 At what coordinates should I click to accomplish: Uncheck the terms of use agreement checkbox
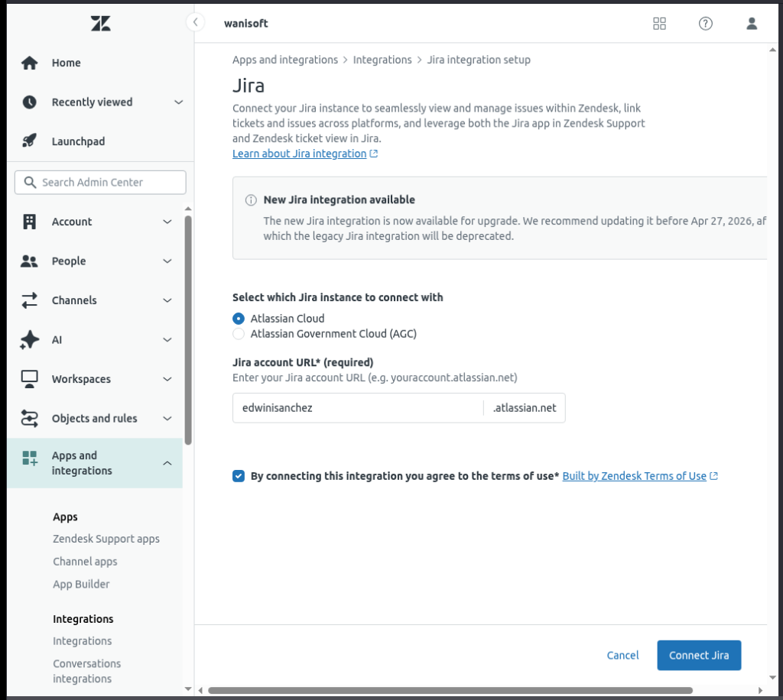click(x=239, y=476)
